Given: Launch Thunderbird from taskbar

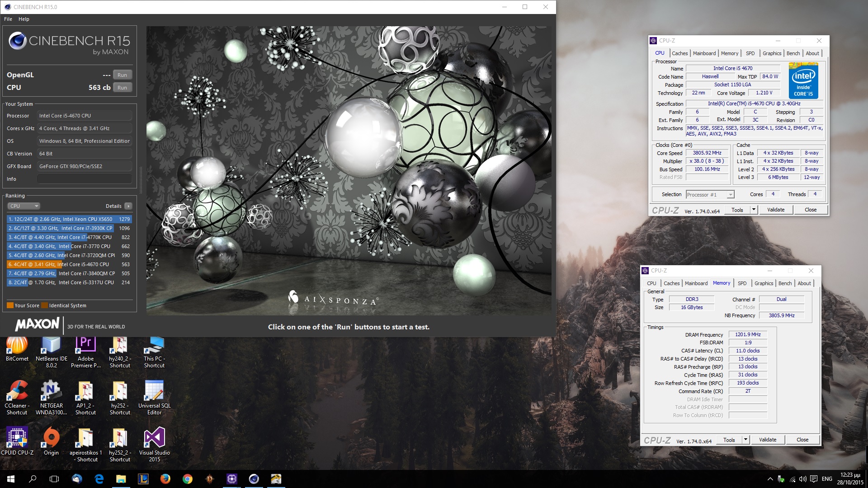Looking at the screenshot, I should tap(77, 479).
